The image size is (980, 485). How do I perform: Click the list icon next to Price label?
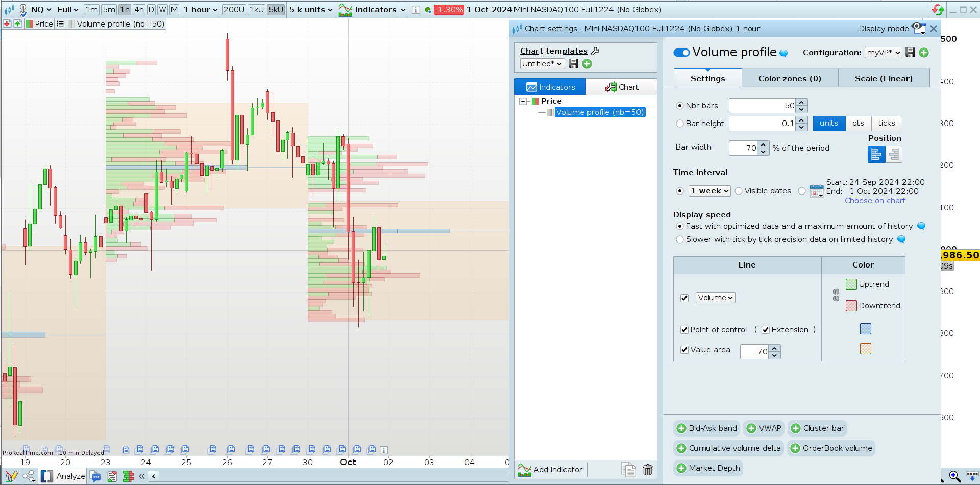60,23
